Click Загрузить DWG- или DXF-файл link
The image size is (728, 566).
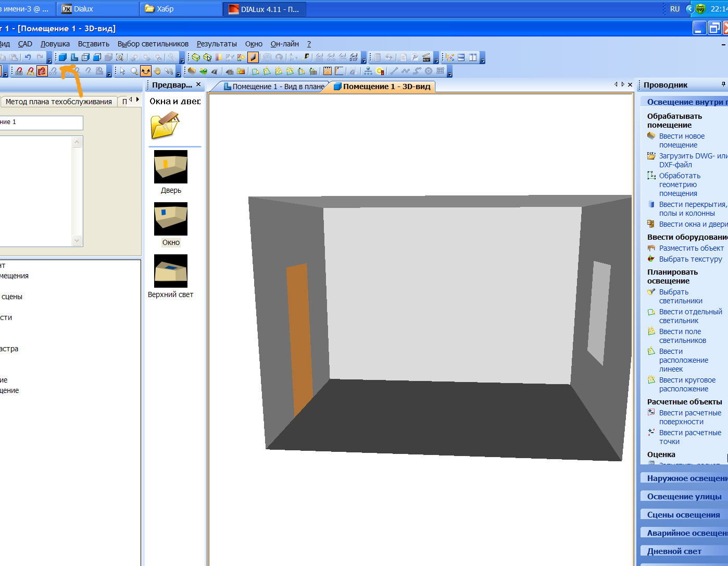[x=693, y=161]
